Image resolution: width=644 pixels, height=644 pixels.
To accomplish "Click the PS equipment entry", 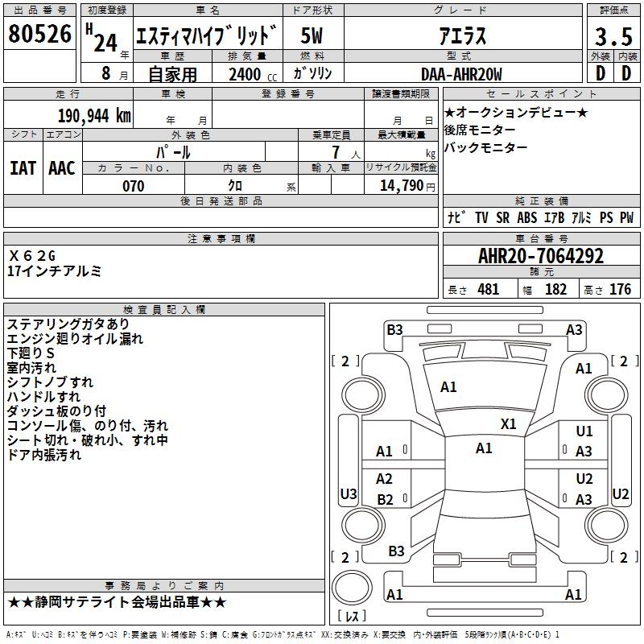I will tap(606, 217).
